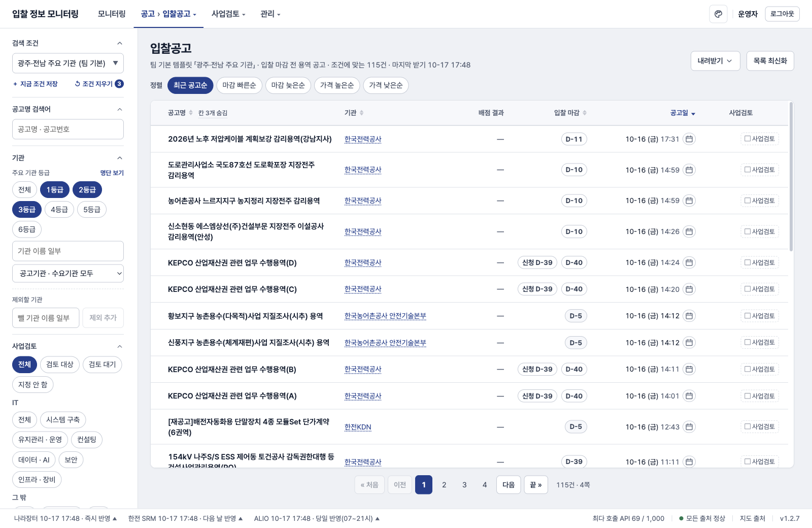Click calendar icon for 10-16 14:11 row

[689, 369]
